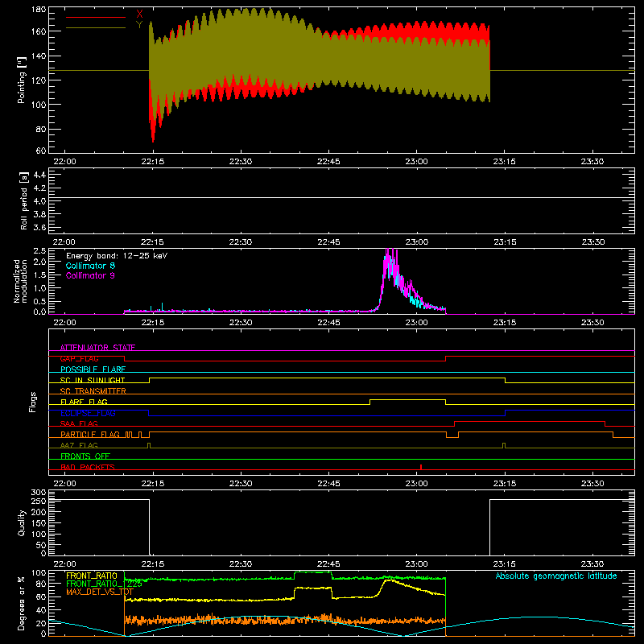Click the BAD_PACKETS red spike near 23:00
Screen dimensions: 644x644
coord(421,467)
